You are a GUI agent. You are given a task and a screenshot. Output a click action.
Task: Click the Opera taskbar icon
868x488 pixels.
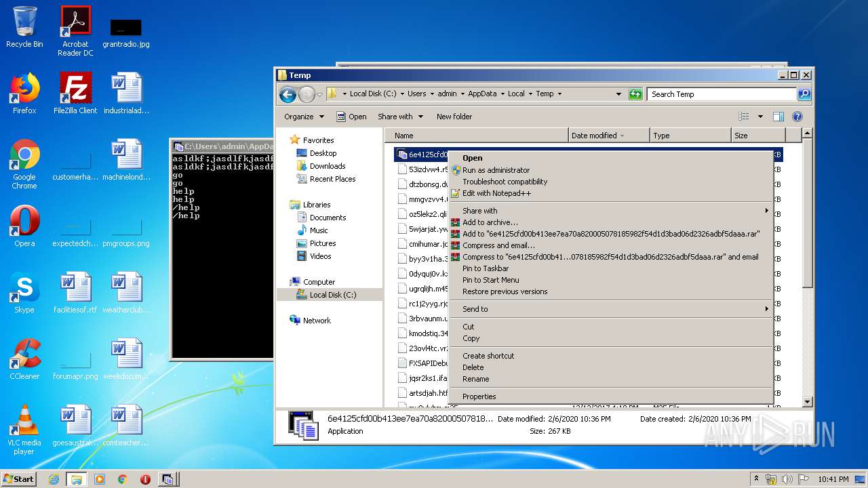click(145, 479)
